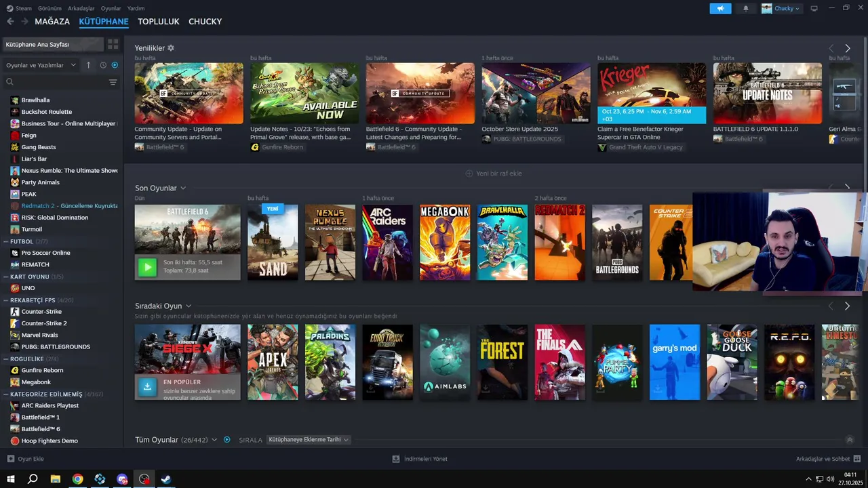
Task: Click Windows Start button
Action: 11,479
